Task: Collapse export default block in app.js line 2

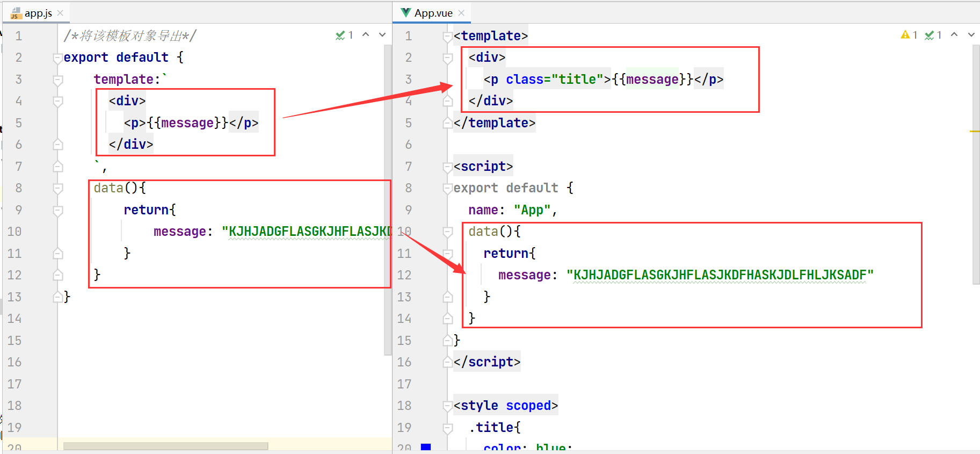Action: pos(58,58)
